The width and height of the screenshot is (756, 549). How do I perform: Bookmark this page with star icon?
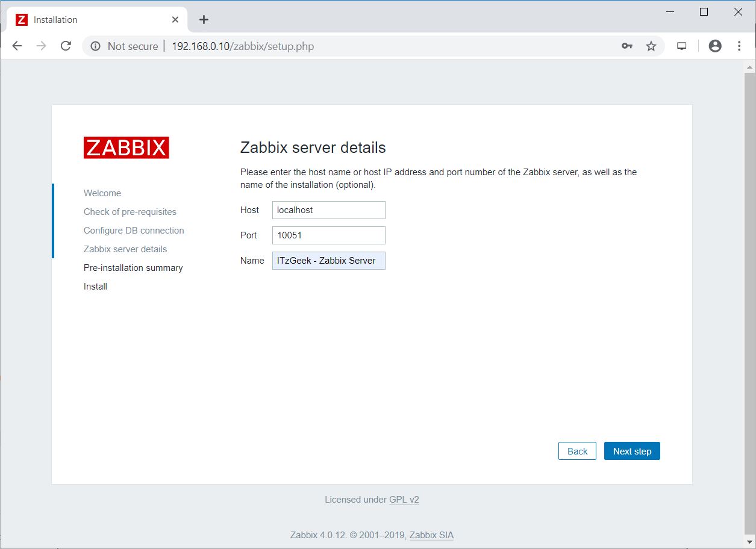pos(651,46)
